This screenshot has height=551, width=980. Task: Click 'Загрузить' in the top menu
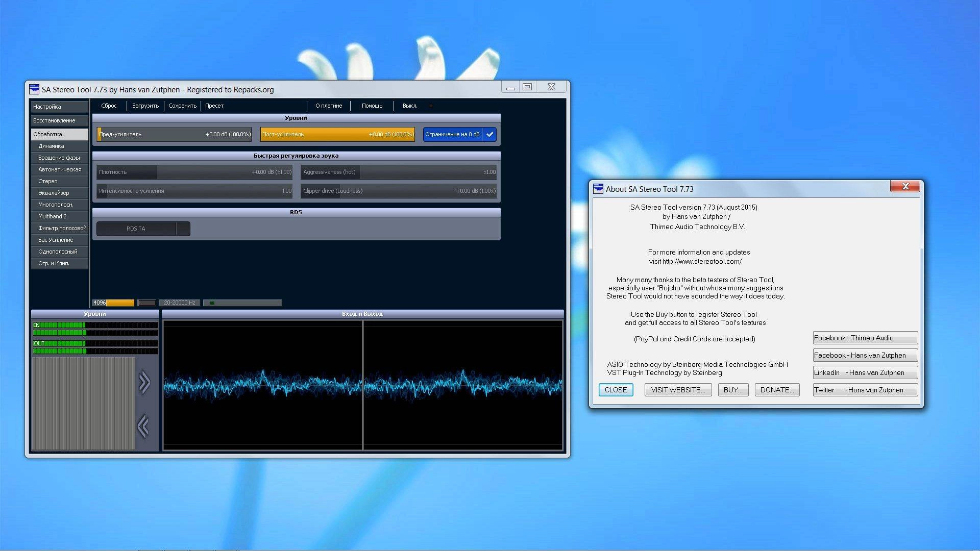[x=145, y=106]
